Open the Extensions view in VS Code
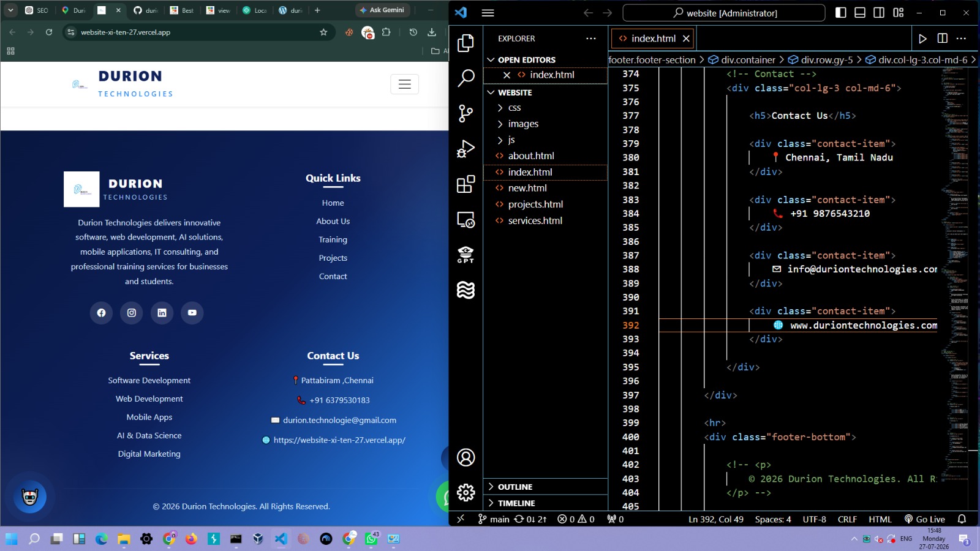 (466, 184)
